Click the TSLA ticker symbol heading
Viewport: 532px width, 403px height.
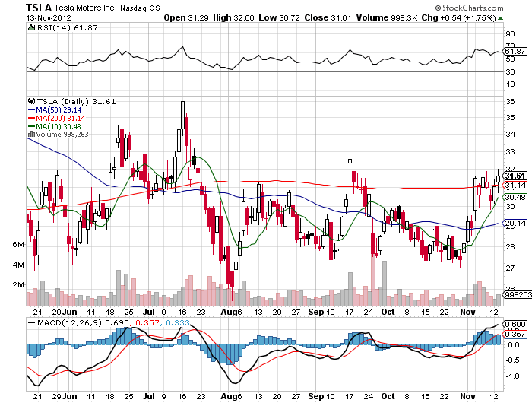[x=39, y=8]
